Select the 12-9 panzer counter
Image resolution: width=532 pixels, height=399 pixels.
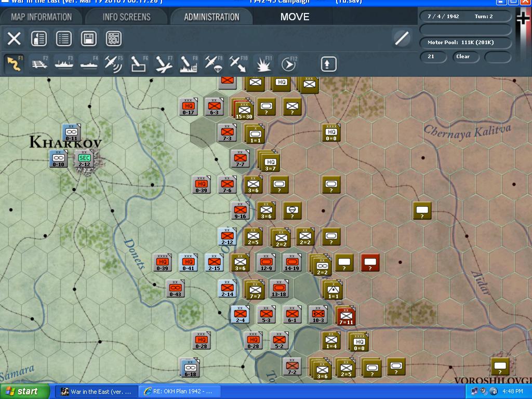[266, 262]
